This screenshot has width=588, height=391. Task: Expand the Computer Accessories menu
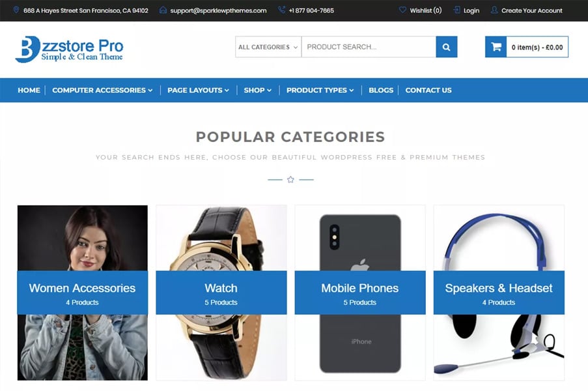click(102, 90)
